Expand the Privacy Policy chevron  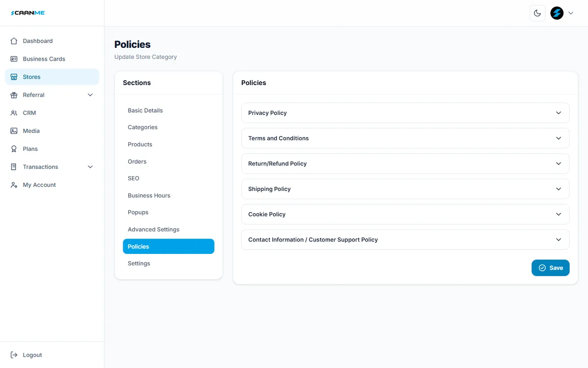[559, 113]
